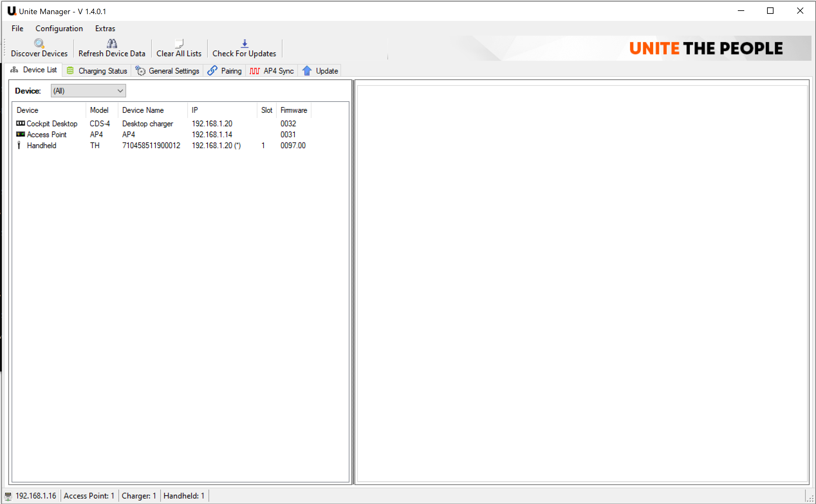Open the File menu
The width and height of the screenshot is (816, 504).
(x=17, y=28)
